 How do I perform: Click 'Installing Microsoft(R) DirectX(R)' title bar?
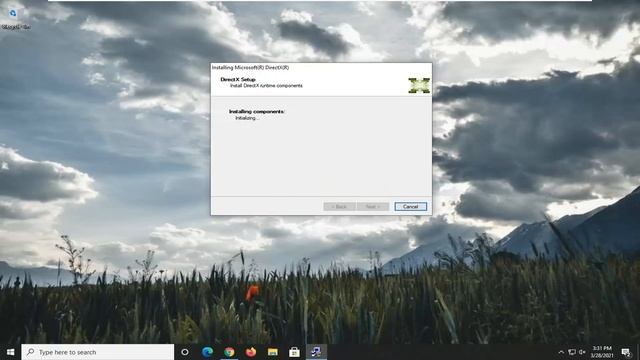click(x=250, y=67)
